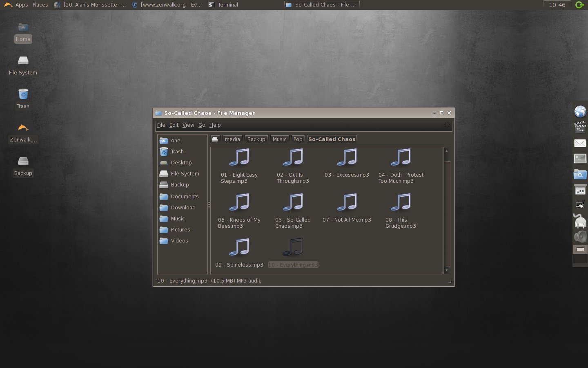Image resolution: width=588 pixels, height=368 pixels.
Task: Select the 08 - This Grudge.mp3 icon
Action: point(401,202)
